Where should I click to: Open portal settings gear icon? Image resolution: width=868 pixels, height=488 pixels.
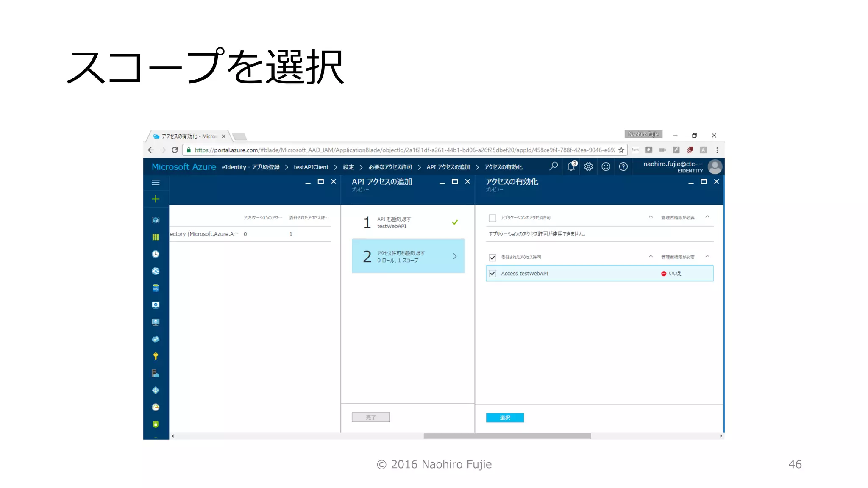point(588,166)
